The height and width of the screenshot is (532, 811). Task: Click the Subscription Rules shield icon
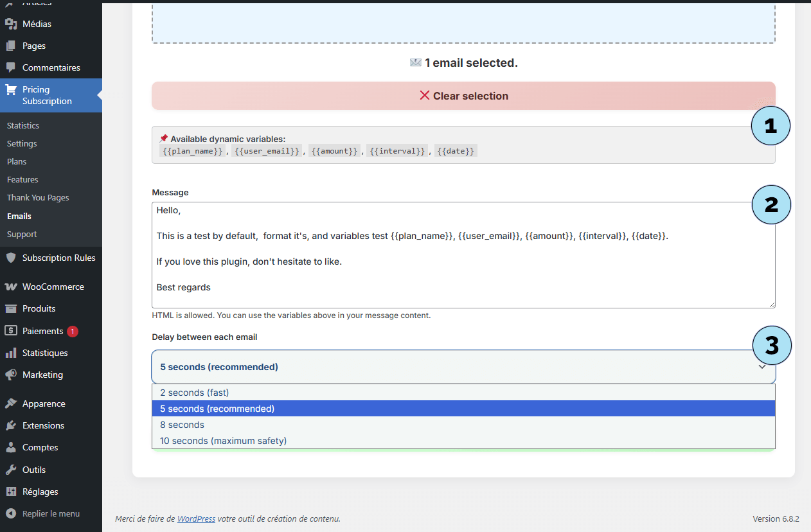point(11,258)
